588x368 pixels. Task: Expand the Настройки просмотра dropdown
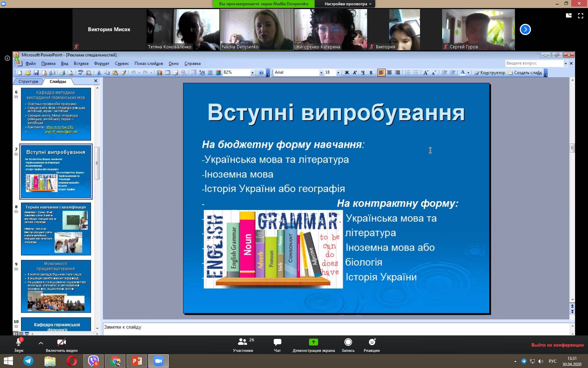[348, 4]
